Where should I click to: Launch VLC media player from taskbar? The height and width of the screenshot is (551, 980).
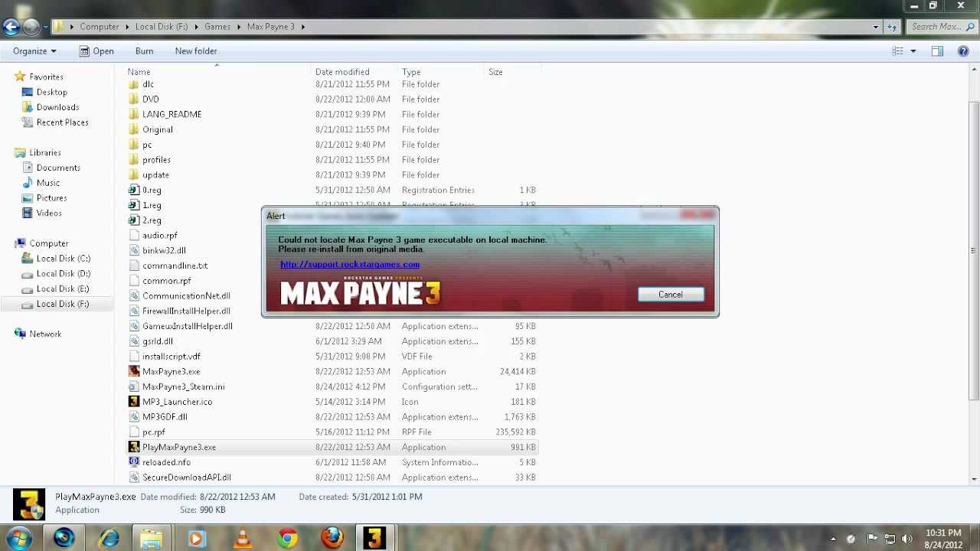[242, 538]
